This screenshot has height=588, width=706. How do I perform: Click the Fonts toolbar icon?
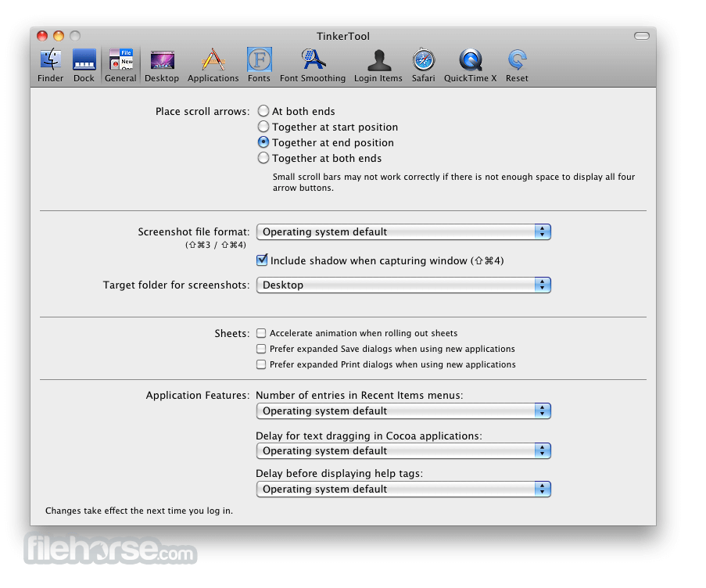[259, 65]
